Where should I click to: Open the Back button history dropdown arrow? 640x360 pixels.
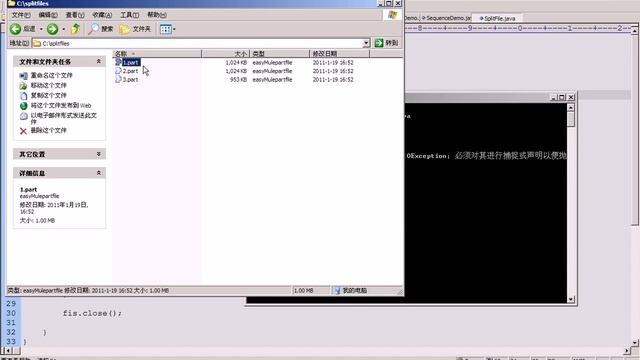(41, 29)
